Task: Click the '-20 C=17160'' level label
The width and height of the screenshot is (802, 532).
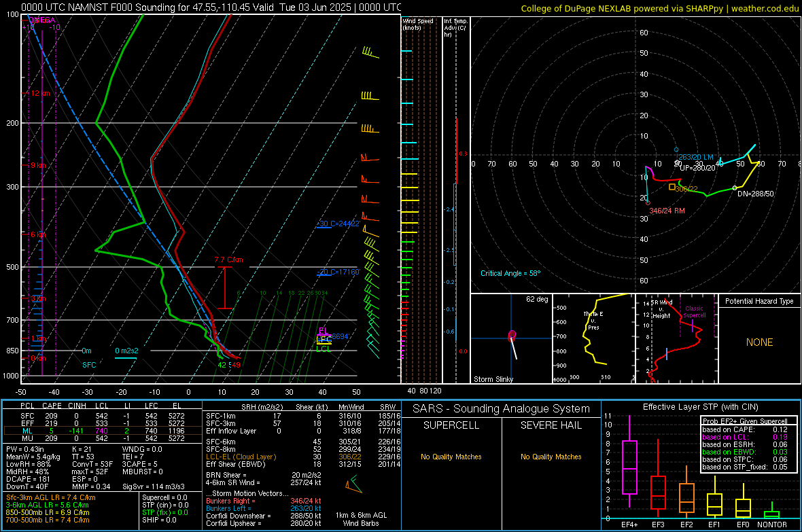Action: 338,272
